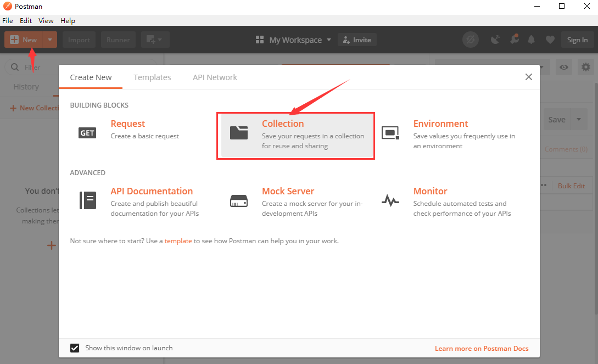This screenshot has height=364, width=598.
Task: Click the Mock Server title link
Action: 288,191
